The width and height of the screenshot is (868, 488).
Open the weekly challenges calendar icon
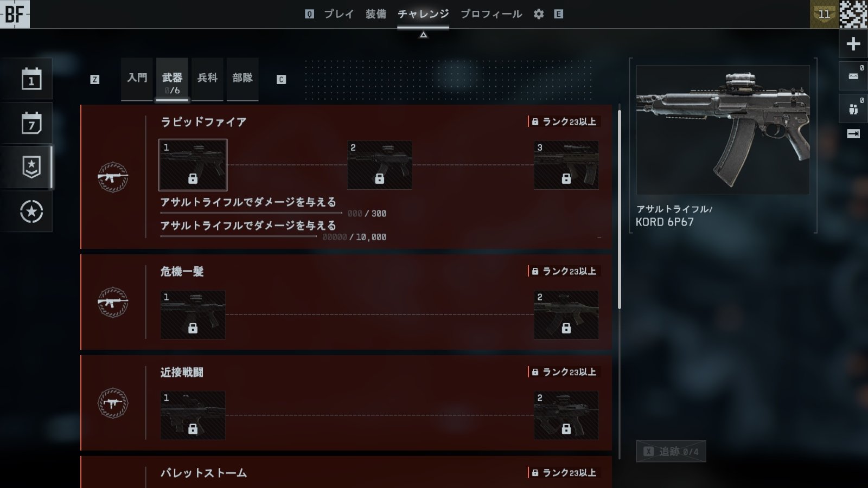point(31,124)
